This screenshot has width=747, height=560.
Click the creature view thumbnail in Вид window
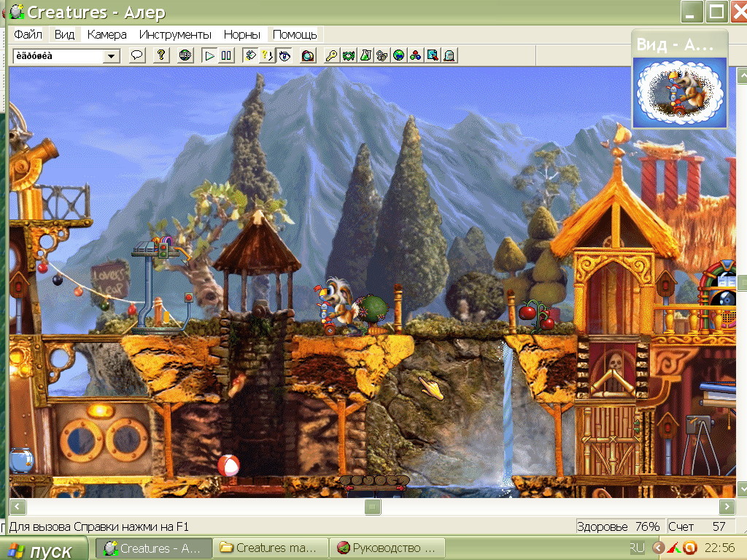click(680, 93)
